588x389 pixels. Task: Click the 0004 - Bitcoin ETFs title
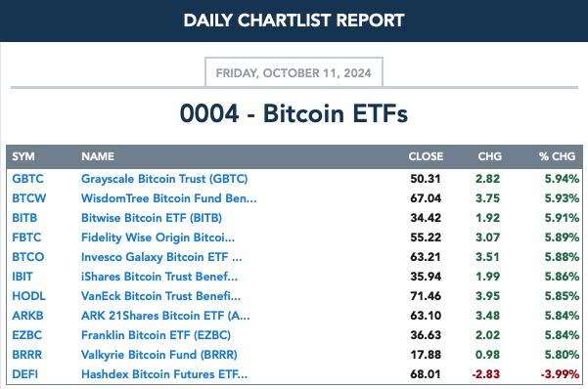[294, 113]
